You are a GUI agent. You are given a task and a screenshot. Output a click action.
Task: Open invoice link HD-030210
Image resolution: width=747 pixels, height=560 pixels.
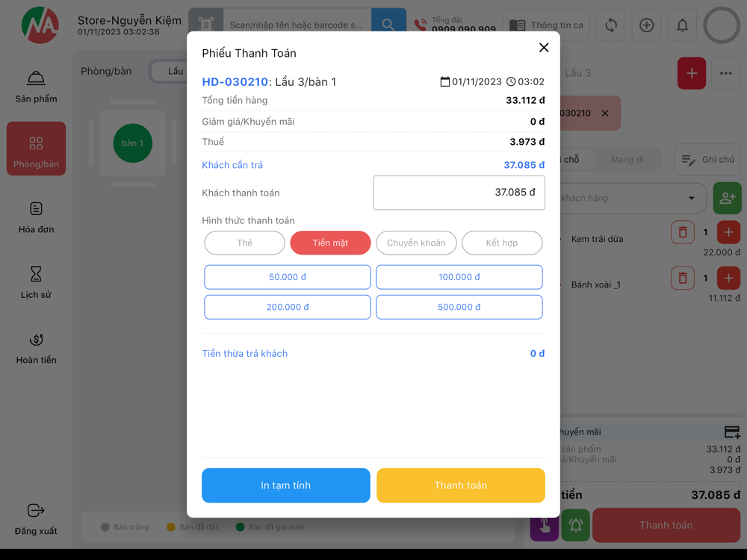point(235,82)
